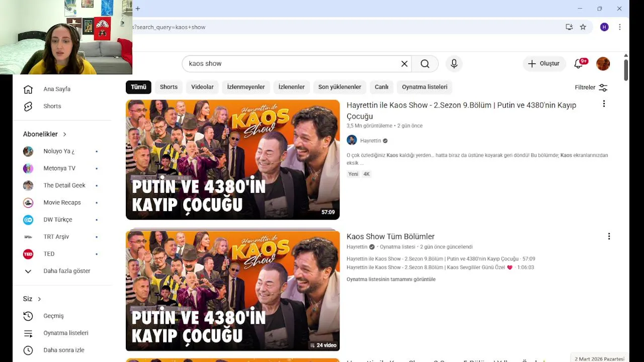Open the Filtreler filter options
Screen dimensions: 644x362
pos(591,87)
